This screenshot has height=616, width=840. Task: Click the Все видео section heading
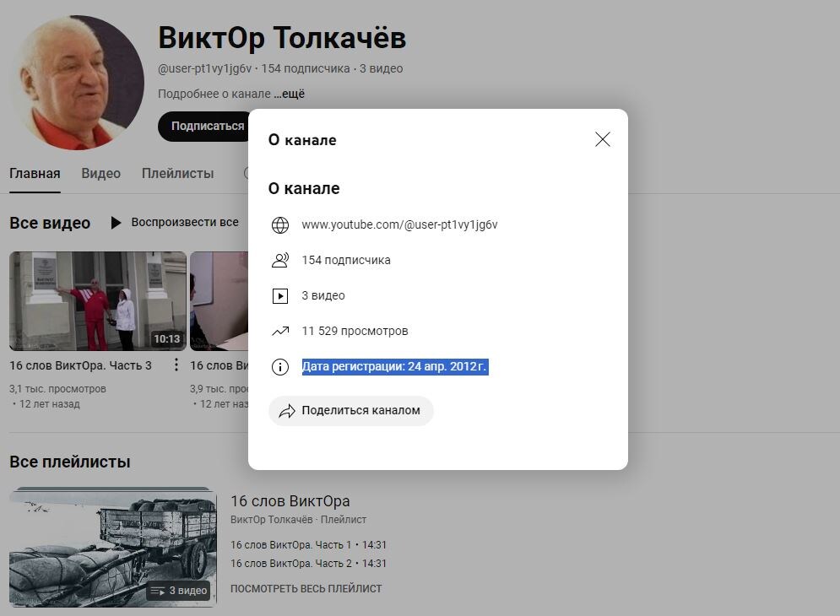point(50,223)
